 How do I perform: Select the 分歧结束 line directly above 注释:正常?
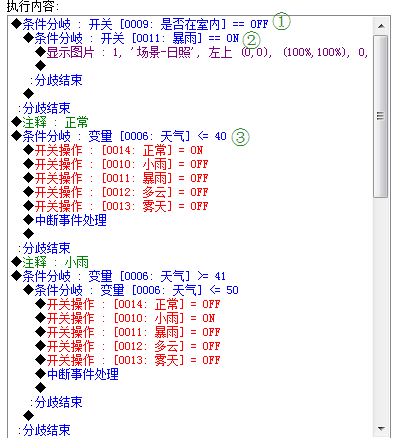click(x=44, y=108)
